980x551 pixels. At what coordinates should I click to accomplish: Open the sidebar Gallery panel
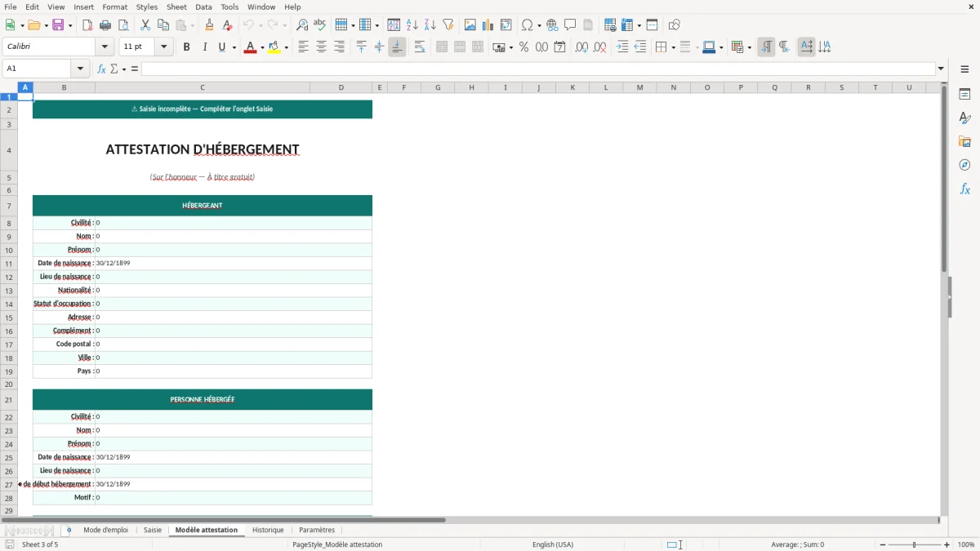pos(964,141)
